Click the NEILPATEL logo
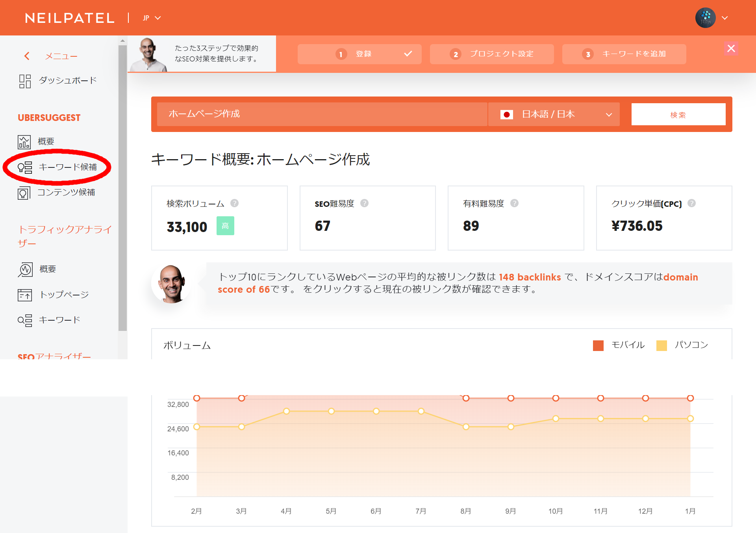Image resolution: width=756 pixels, height=533 pixels. (x=70, y=18)
